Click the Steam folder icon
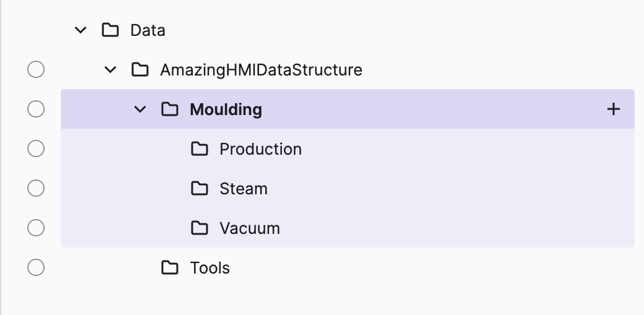Viewport: 644px width, 315px height. point(200,189)
